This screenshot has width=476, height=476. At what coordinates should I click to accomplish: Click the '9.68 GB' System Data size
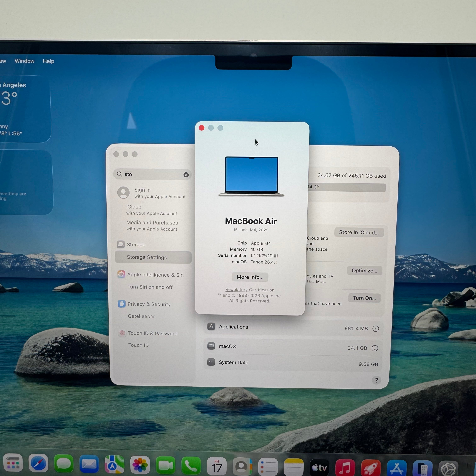point(368,364)
